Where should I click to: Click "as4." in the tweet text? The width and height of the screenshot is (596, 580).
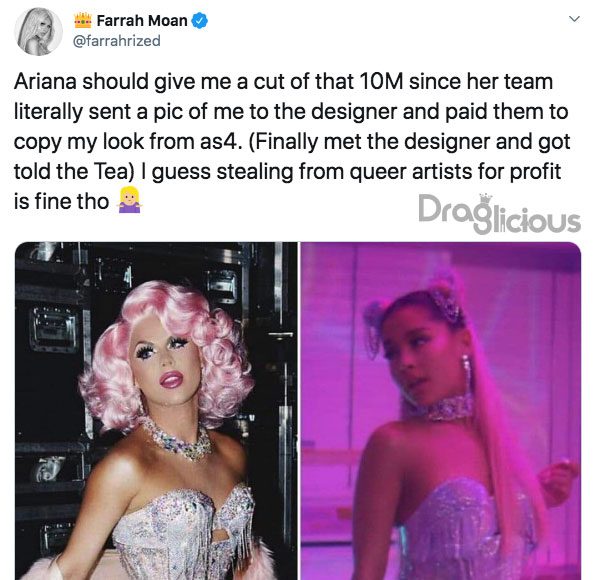[220, 142]
